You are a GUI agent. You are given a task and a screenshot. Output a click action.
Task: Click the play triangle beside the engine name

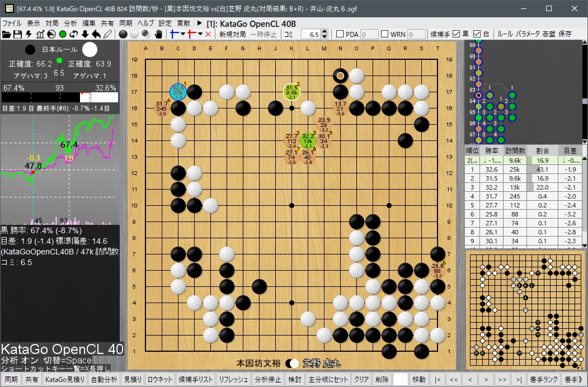click(x=200, y=23)
